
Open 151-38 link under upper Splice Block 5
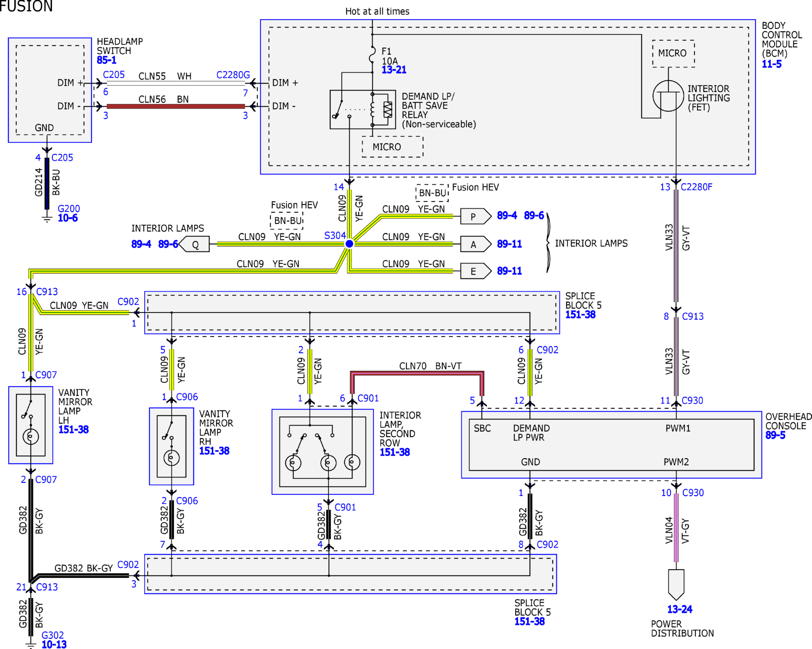[x=580, y=315]
